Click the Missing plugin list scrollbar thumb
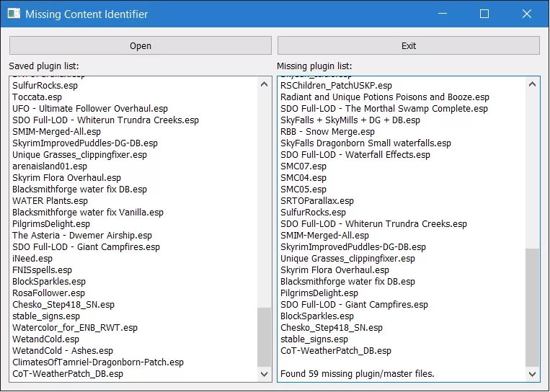This screenshot has height=392, width=550. [x=532, y=308]
